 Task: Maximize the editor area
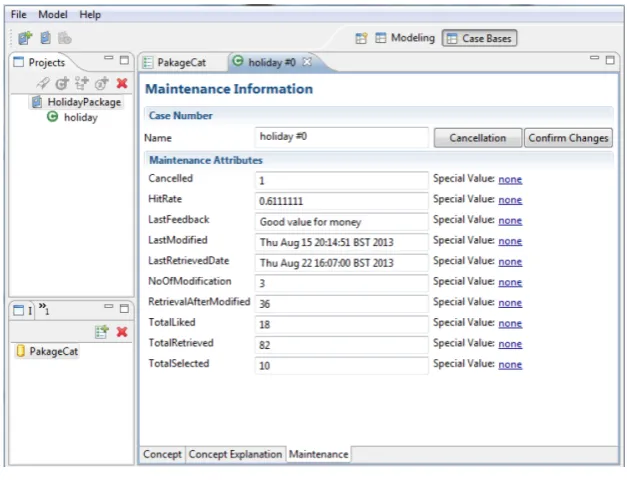tap(610, 60)
